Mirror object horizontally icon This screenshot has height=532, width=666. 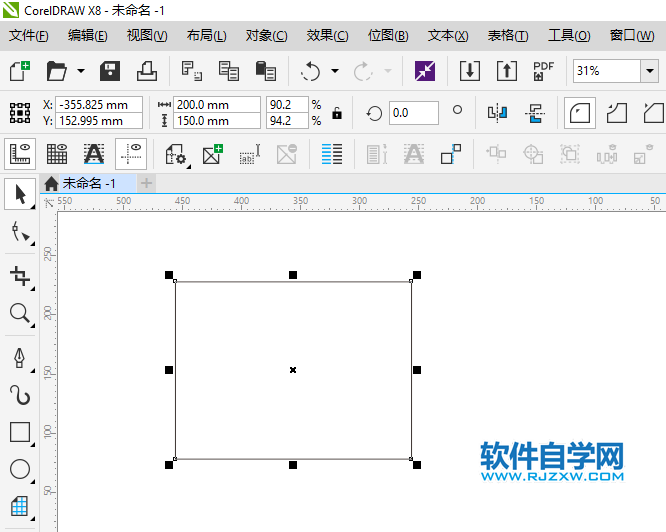[497, 113]
